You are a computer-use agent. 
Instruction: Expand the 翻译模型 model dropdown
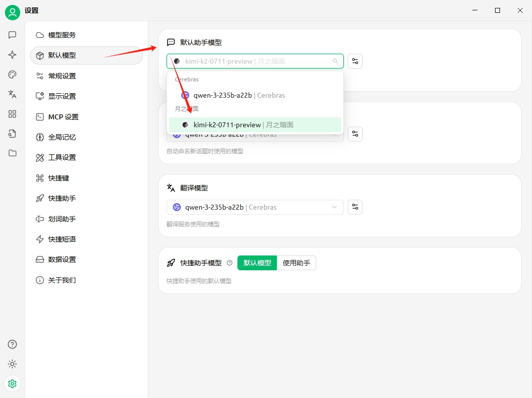coord(255,207)
